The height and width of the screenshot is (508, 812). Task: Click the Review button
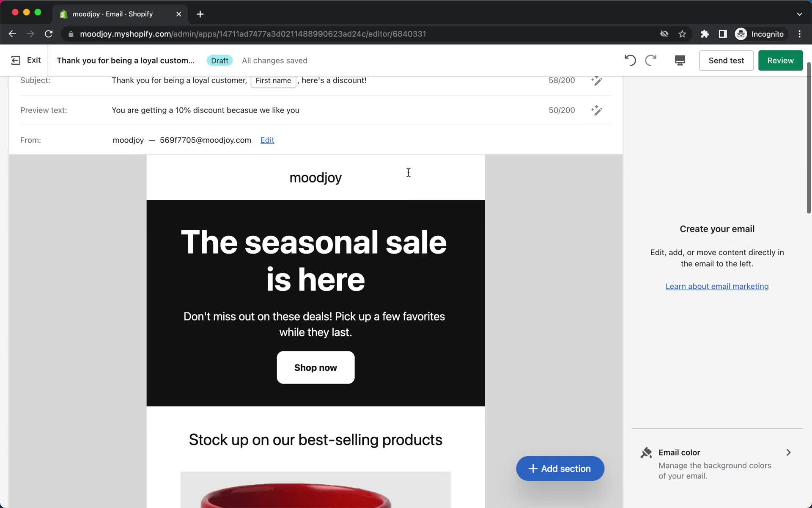pos(780,60)
